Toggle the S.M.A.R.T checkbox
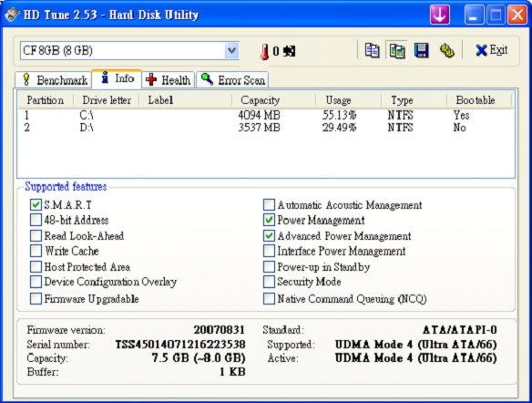The height and width of the screenshot is (403, 532). coord(36,205)
